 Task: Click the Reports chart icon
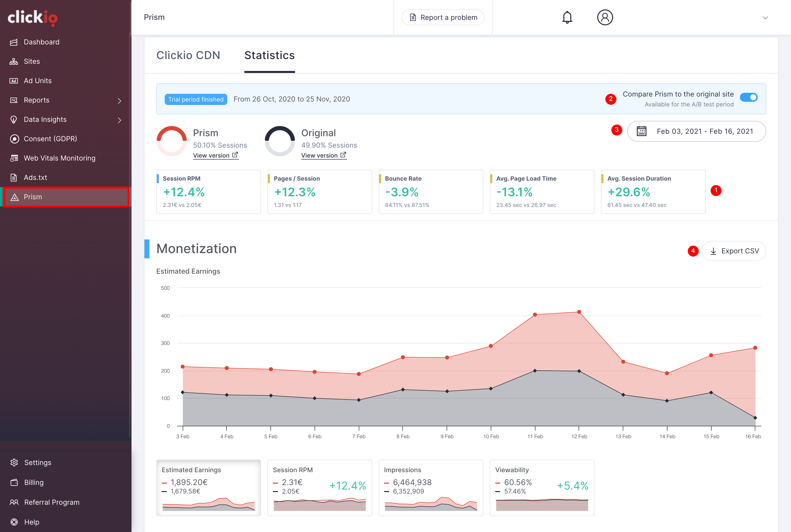[14, 100]
